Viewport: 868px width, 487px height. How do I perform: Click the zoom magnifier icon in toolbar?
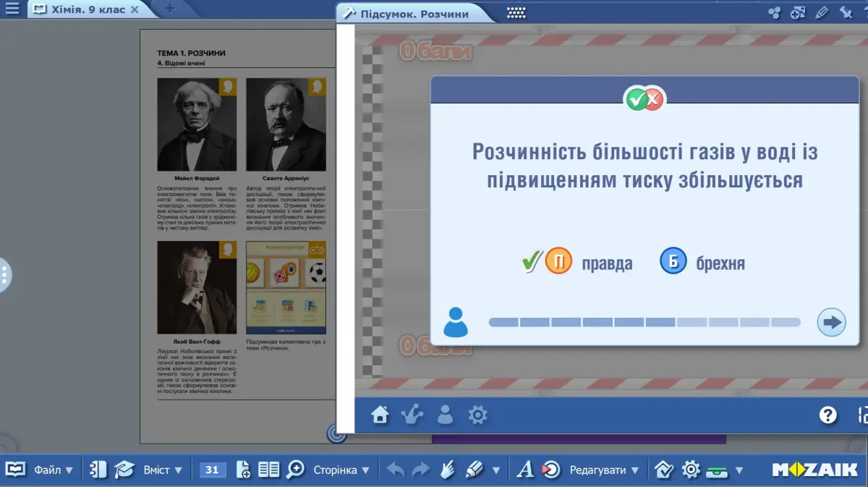click(x=295, y=470)
